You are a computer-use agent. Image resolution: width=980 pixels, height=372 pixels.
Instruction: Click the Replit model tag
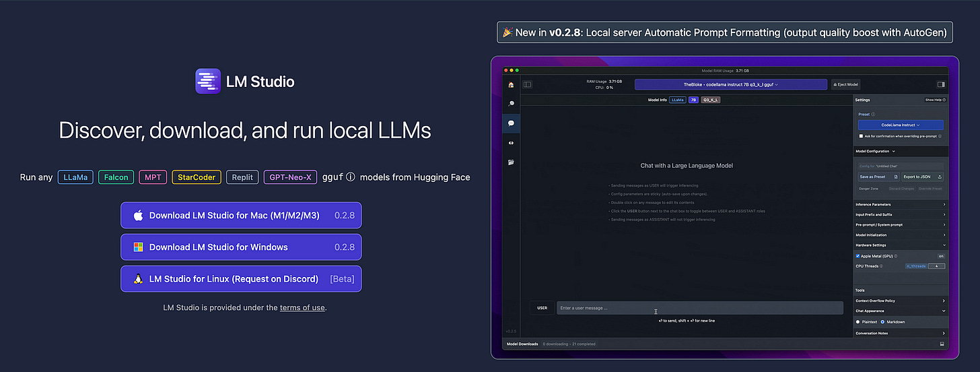[x=242, y=177]
